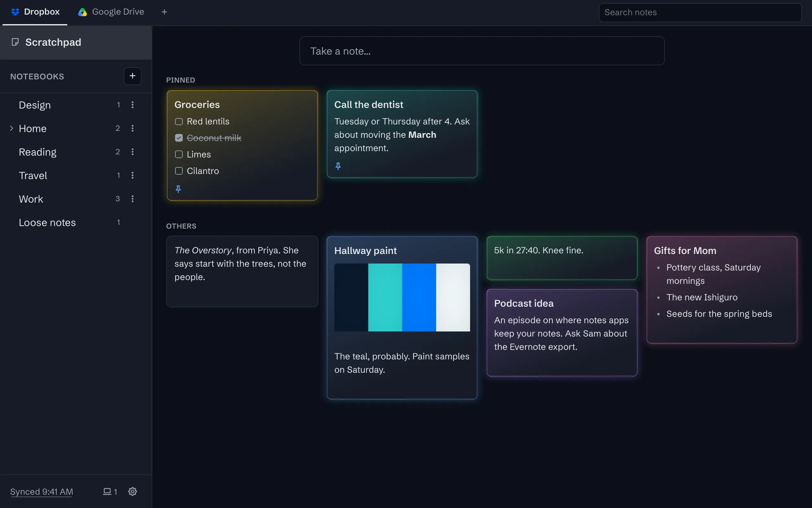This screenshot has height=508, width=812.
Task: Open the Work notebook options menu
Action: point(133,199)
